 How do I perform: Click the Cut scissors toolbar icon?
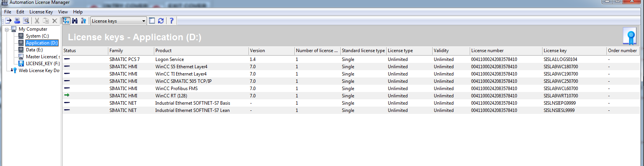(x=37, y=21)
